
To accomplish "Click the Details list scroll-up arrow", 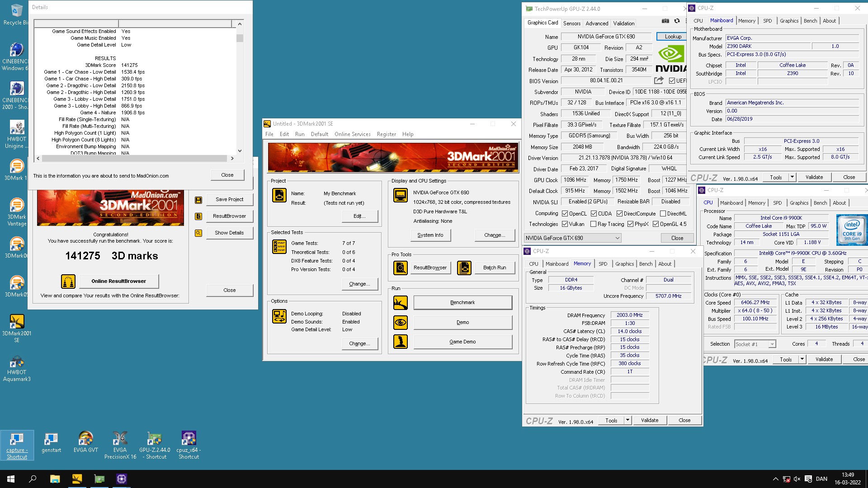I will [x=240, y=24].
